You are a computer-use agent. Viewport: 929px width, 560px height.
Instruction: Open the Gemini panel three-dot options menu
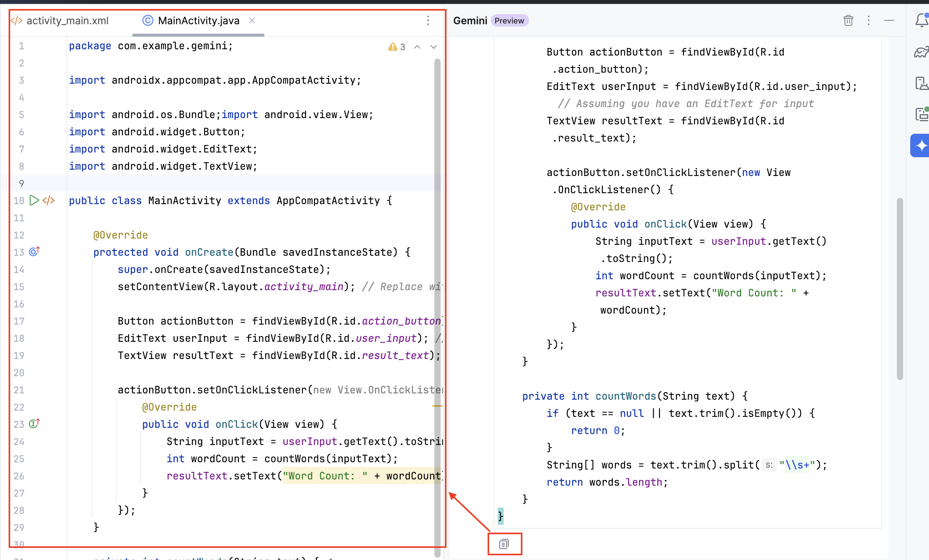868,20
